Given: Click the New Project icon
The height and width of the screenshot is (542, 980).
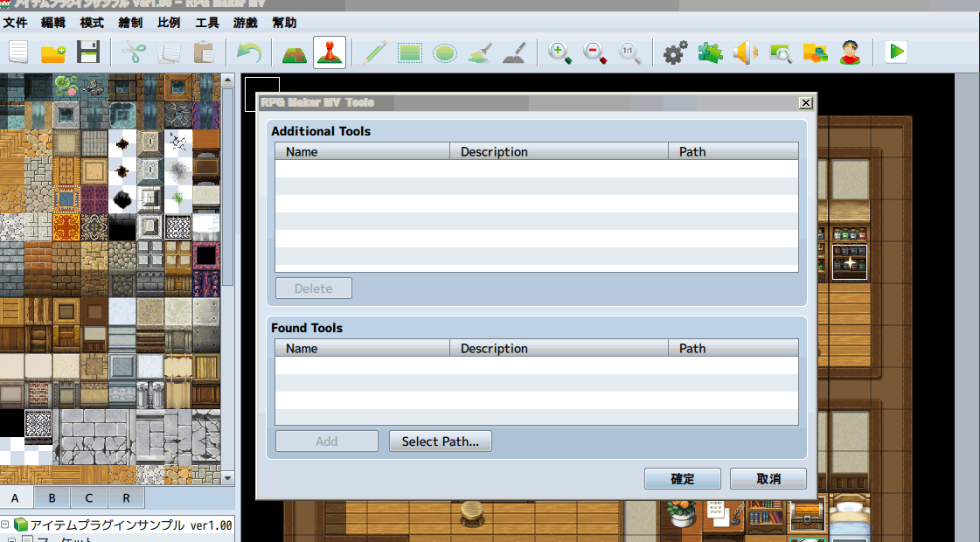Looking at the screenshot, I should (18, 52).
